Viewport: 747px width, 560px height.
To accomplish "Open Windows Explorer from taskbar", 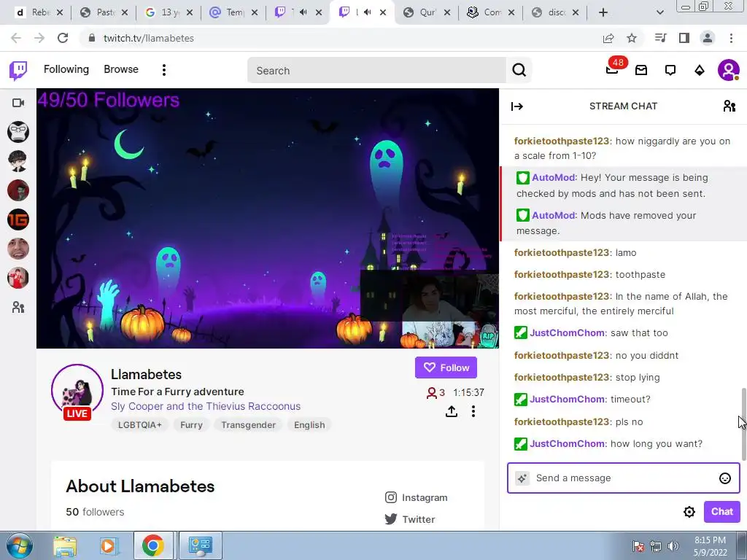I will click(x=65, y=545).
